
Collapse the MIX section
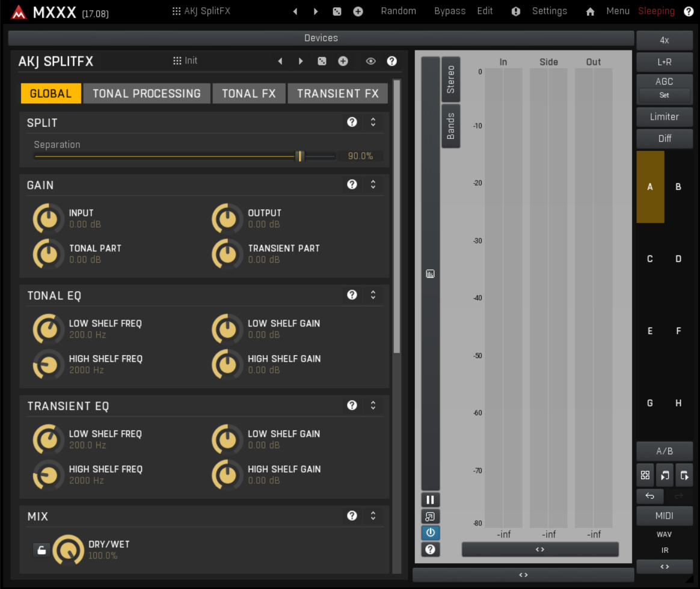[x=373, y=516]
